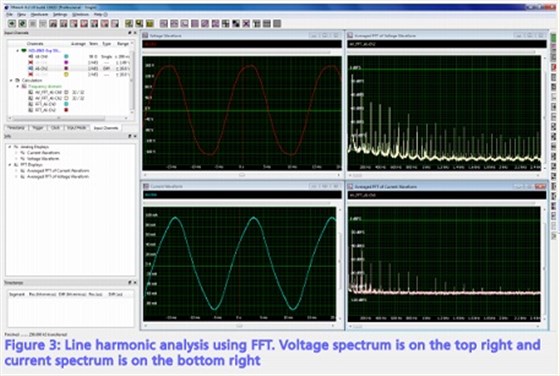The image size is (560, 376).
Task: Click the Current Waveform window title icon
Action: tap(146, 186)
